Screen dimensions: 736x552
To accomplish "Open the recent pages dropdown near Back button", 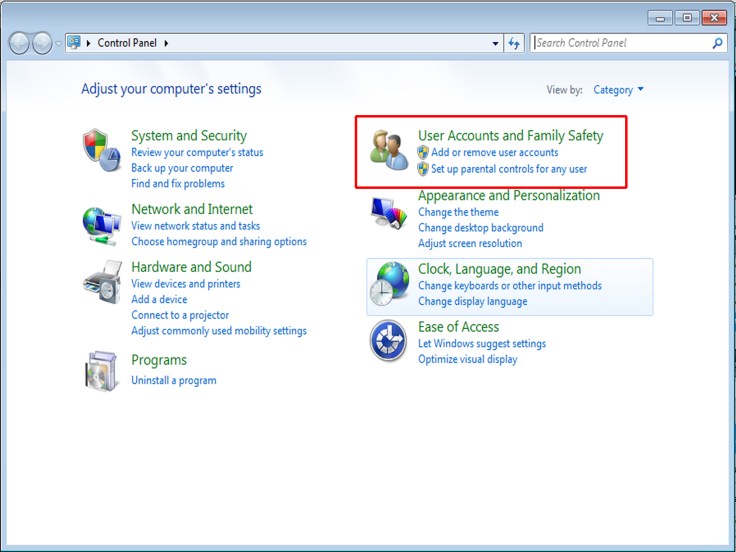I will point(58,44).
